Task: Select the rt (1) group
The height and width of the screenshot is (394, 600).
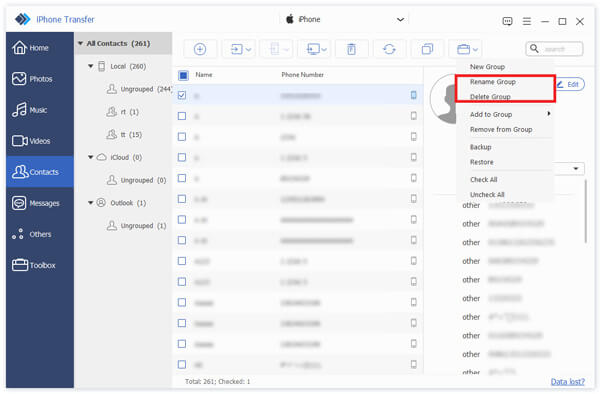Action: coord(122,112)
